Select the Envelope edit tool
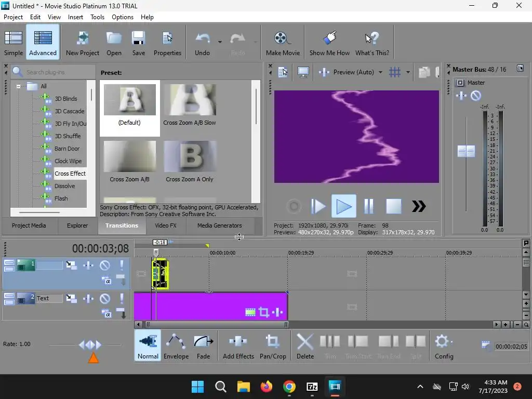The width and height of the screenshot is (532, 399). (176, 345)
